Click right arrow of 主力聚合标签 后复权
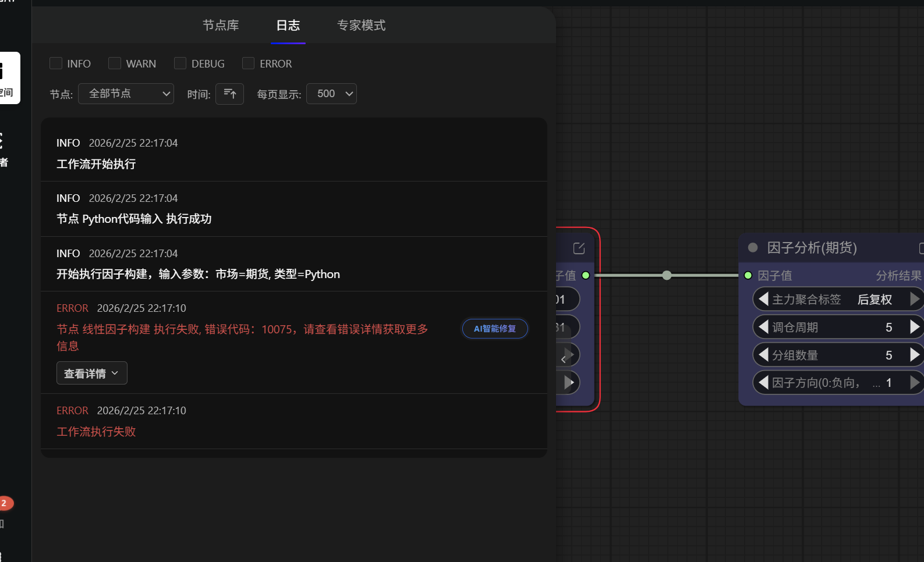The width and height of the screenshot is (924, 562). pos(915,299)
